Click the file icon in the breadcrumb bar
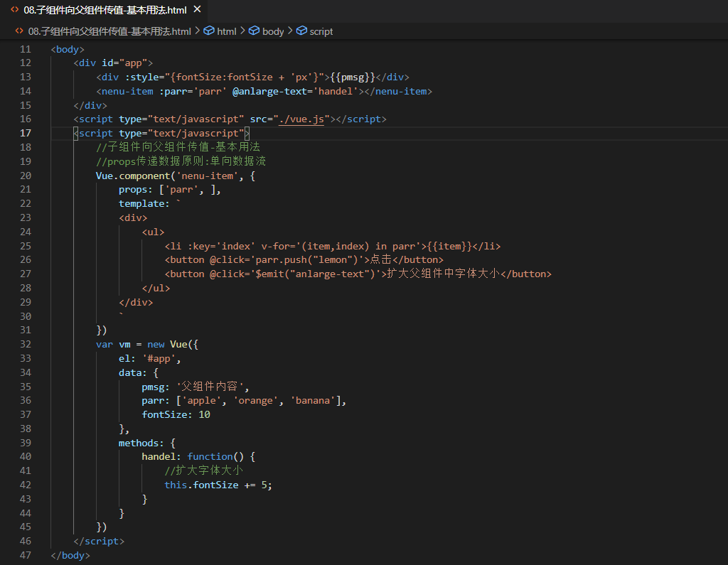The height and width of the screenshot is (565, 728). coord(19,31)
